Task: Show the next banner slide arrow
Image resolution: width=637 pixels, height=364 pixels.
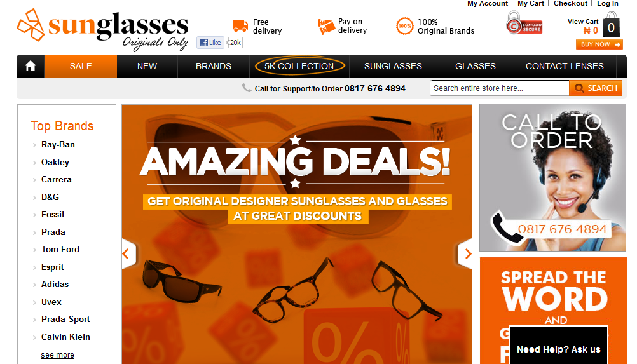Action: (465, 254)
